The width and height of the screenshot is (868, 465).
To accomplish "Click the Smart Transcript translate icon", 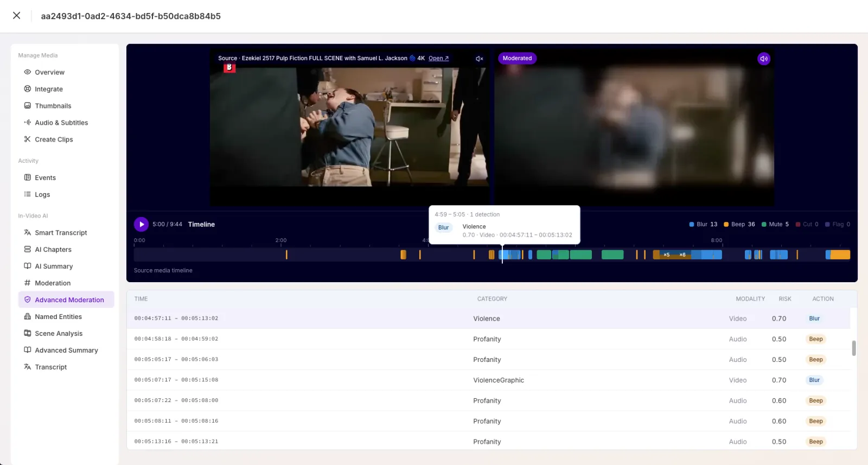I will (27, 232).
